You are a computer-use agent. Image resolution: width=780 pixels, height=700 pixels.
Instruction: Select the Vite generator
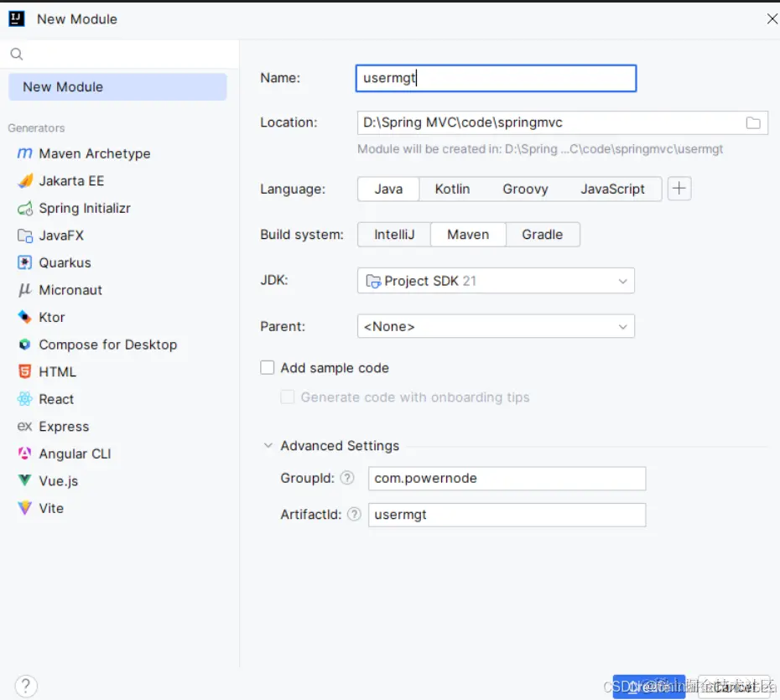pos(40,508)
